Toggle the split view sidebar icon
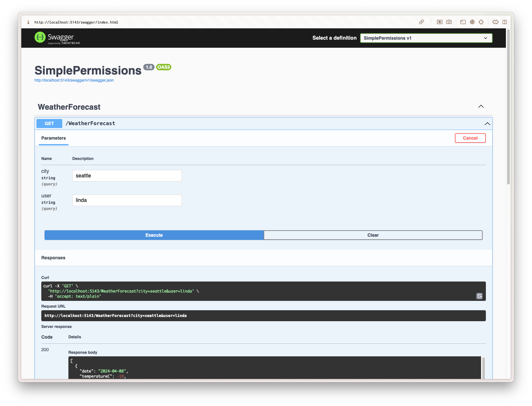 (505, 22)
